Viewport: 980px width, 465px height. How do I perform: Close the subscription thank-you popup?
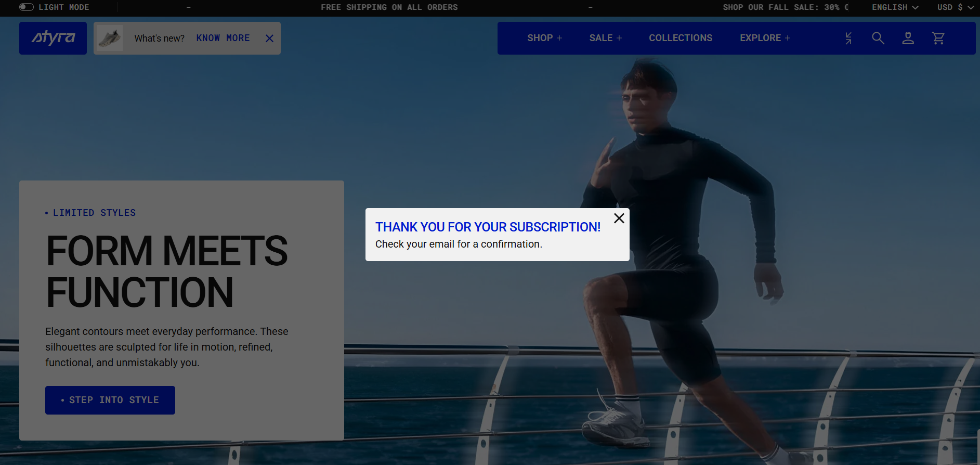click(x=619, y=218)
